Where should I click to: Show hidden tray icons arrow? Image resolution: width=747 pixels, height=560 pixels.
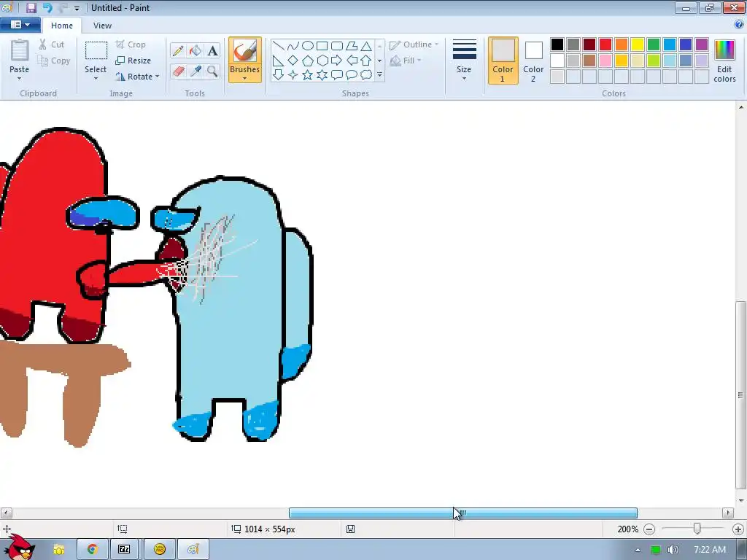[x=638, y=551]
